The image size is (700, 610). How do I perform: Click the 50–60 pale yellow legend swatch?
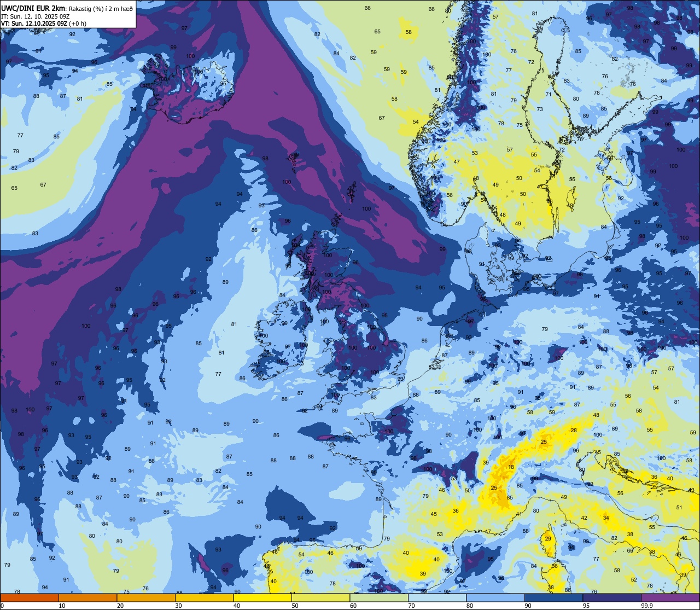320,597
